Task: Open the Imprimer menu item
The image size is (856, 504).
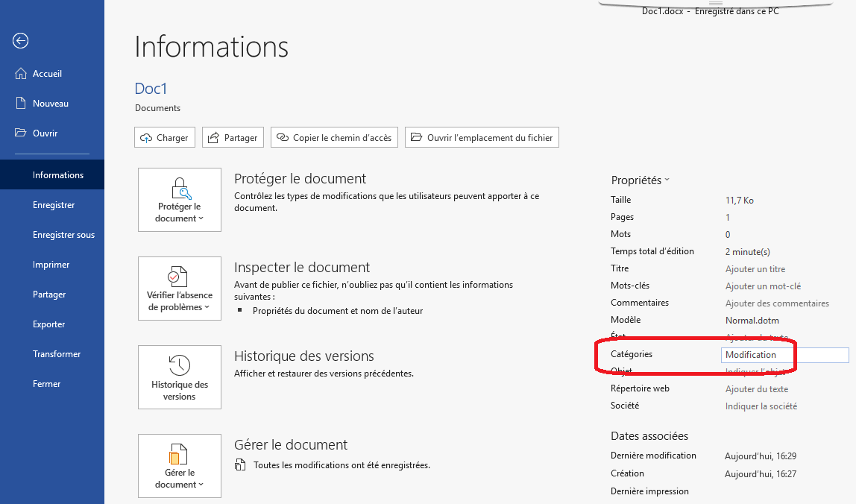Action: [51, 265]
